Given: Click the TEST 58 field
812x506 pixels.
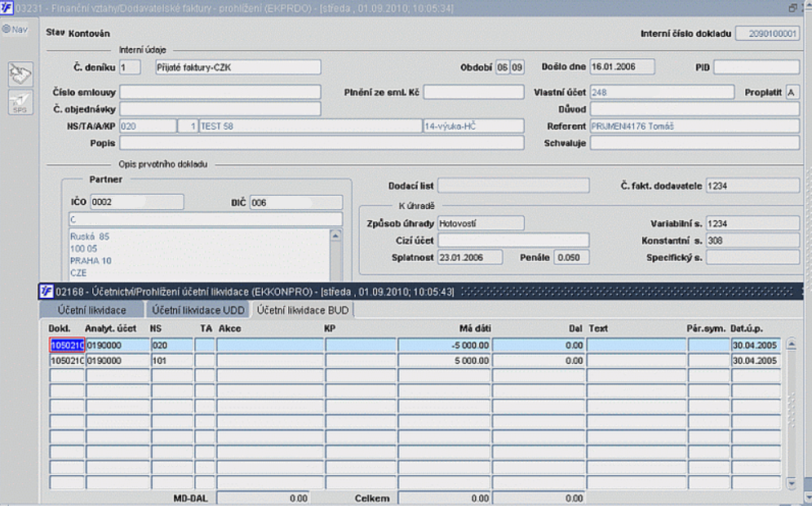Looking at the screenshot, I should pos(310,126).
